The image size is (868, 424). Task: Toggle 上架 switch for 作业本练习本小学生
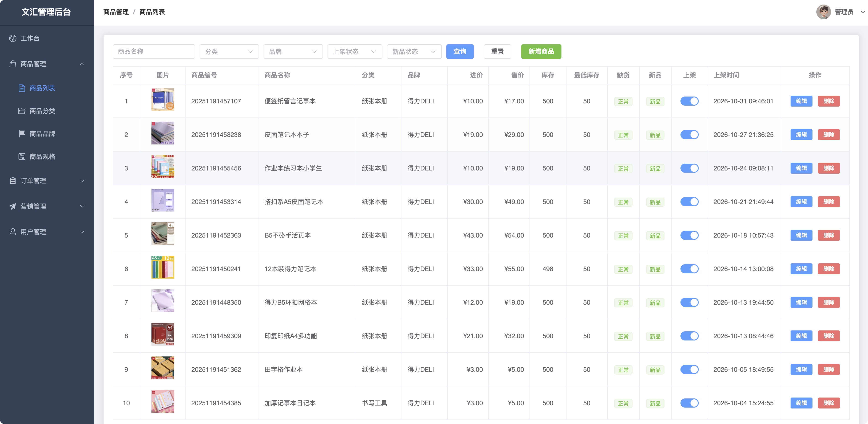click(689, 168)
